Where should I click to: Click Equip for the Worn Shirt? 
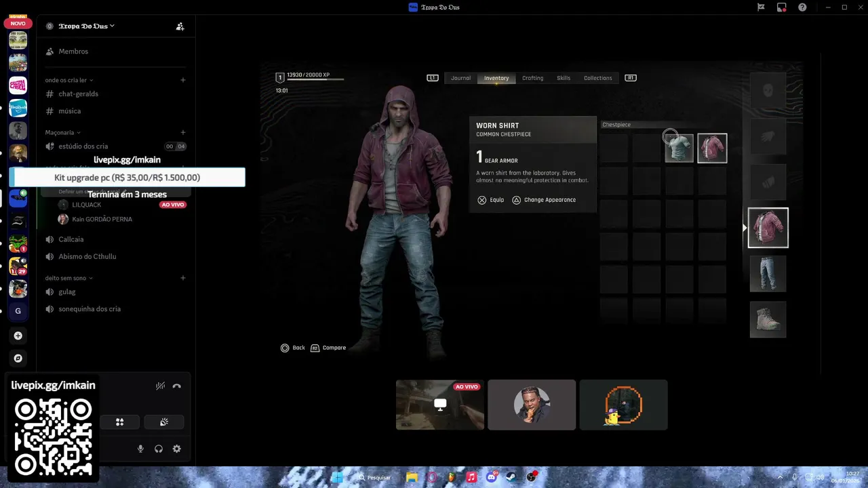(x=490, y=200)
